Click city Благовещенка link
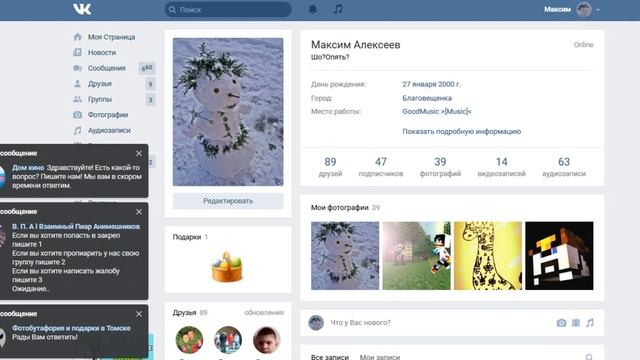 (427, 98)
